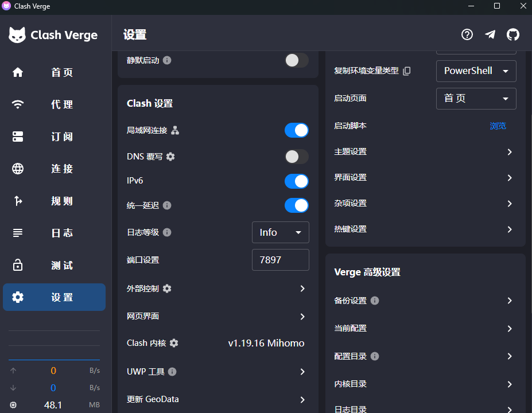Click the settings gear icon in sidebar
This screenshot has width=532, height=413.
tap(18, 297)
